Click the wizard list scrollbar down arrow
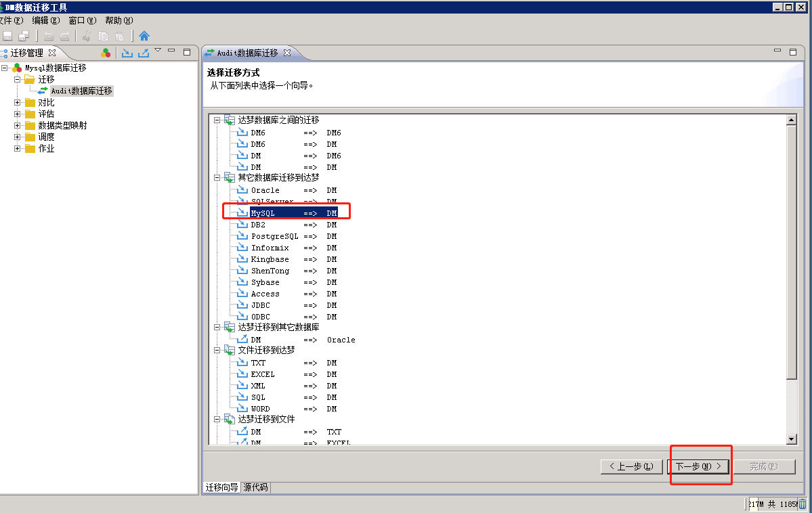812x513 pixels. tap(791, 439)
